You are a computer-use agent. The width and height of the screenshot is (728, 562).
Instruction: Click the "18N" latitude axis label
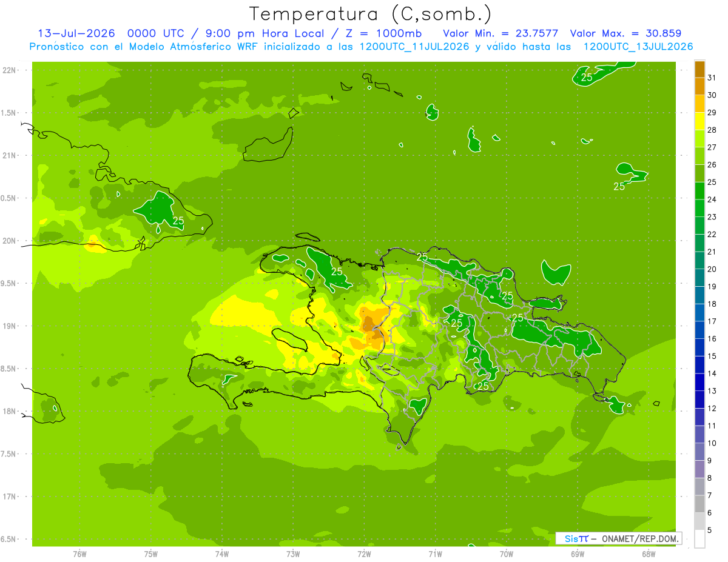click(10, 412)
